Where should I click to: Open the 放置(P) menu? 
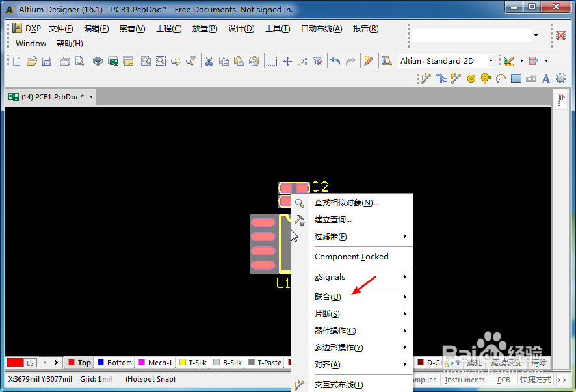[205, 29]
